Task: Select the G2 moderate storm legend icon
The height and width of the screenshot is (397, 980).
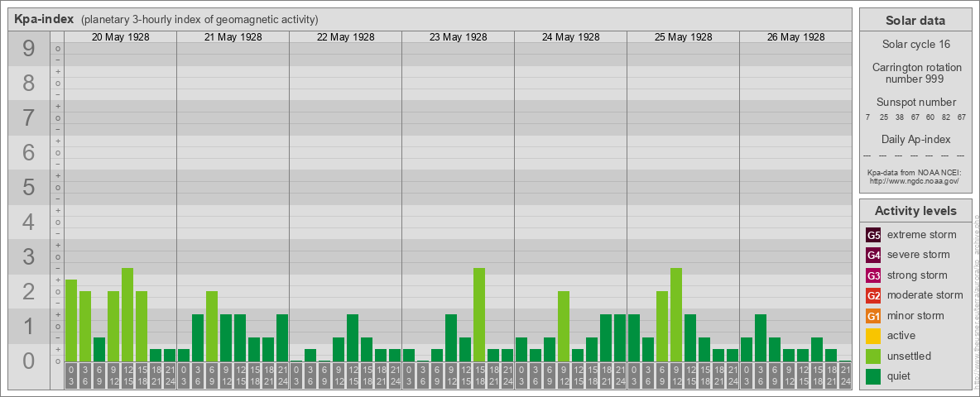Action: [873, 295]
